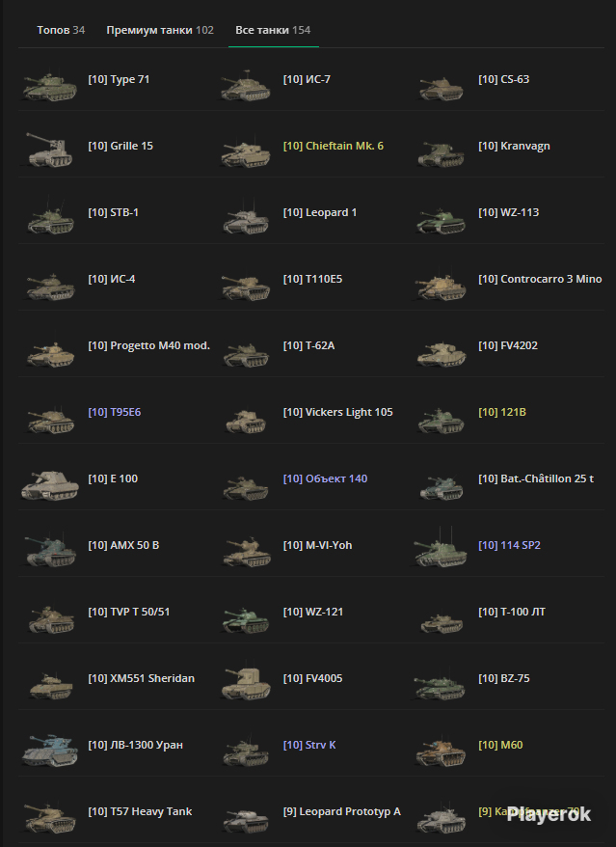Click the text "[10] BZ-75"
The width and height of the screenshot is (616, 847).
[504, 678]
